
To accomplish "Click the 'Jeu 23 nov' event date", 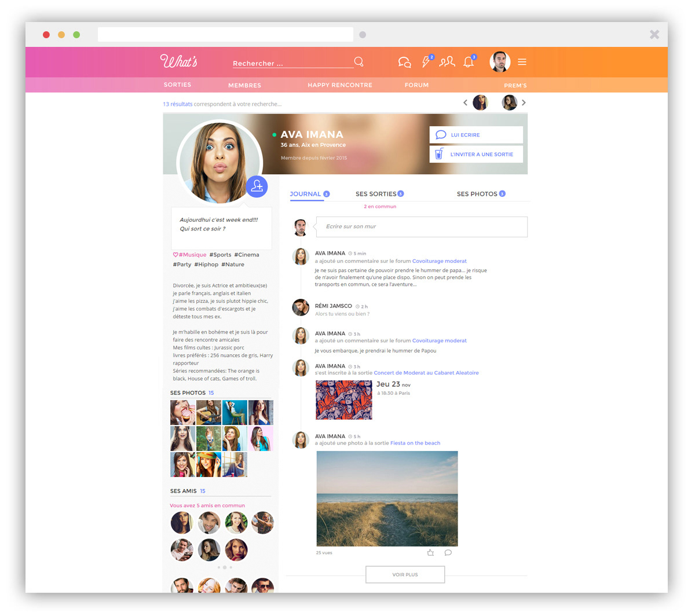I will click(x=393, y=384).
